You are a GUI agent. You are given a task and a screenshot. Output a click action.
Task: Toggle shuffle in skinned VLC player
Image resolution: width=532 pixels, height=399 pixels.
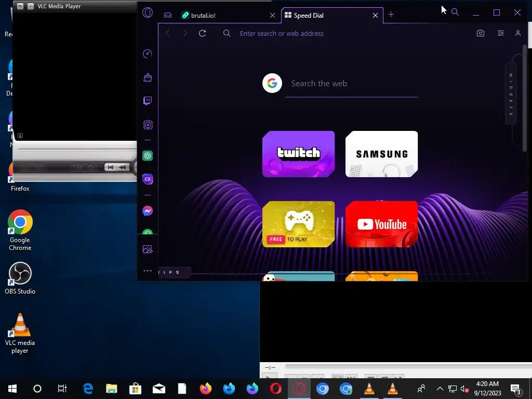[x=78, y=167]
